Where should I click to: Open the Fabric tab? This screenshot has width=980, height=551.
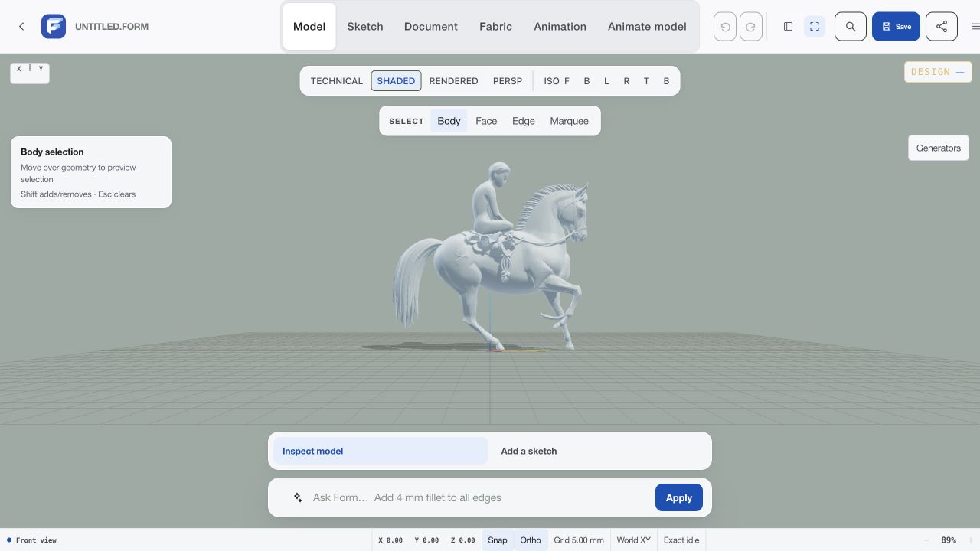[x=495, y=26]
